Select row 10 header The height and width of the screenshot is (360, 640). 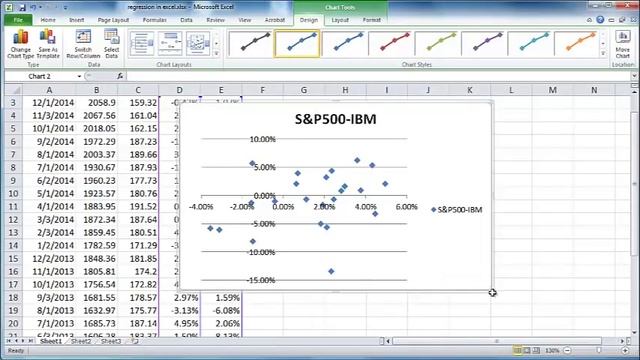(x=13, y=193)
